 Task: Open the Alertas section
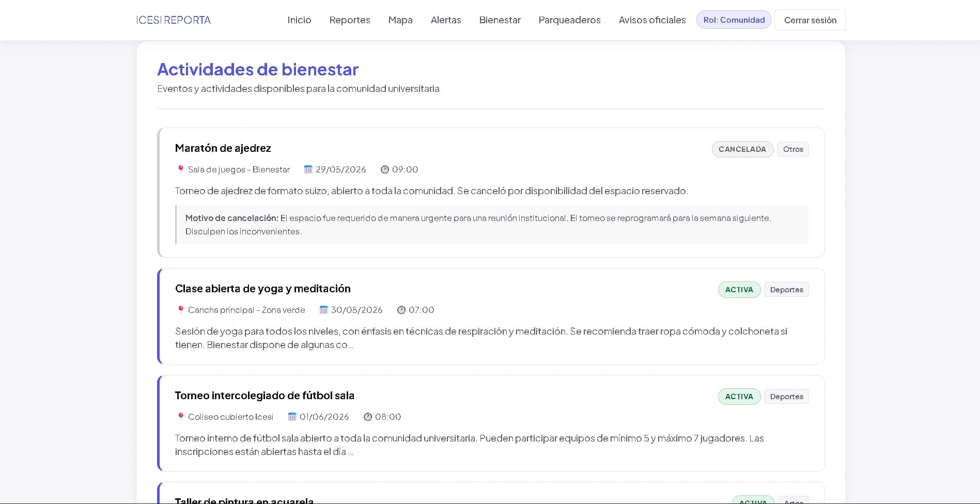(446, 20)
